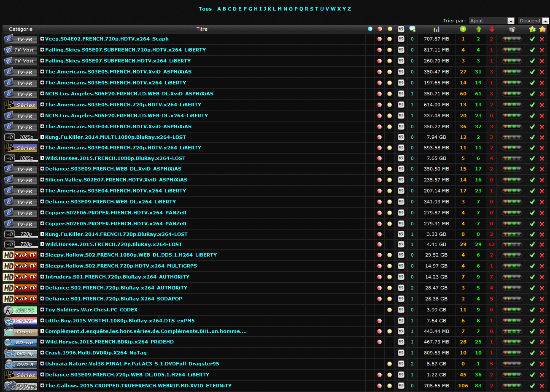This screenshot has height=392, width=550.
Task: Sort by the green up-arrow seeders header
Action: coord(479,29)
